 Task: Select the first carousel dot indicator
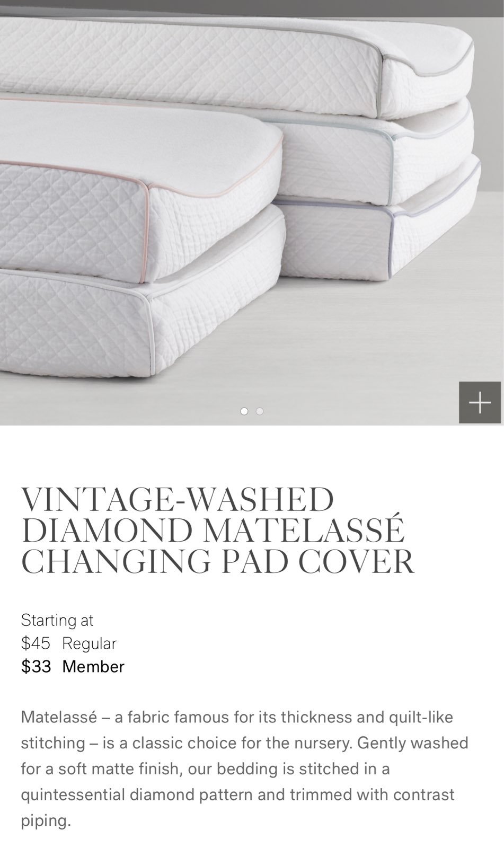pos(244,411)
